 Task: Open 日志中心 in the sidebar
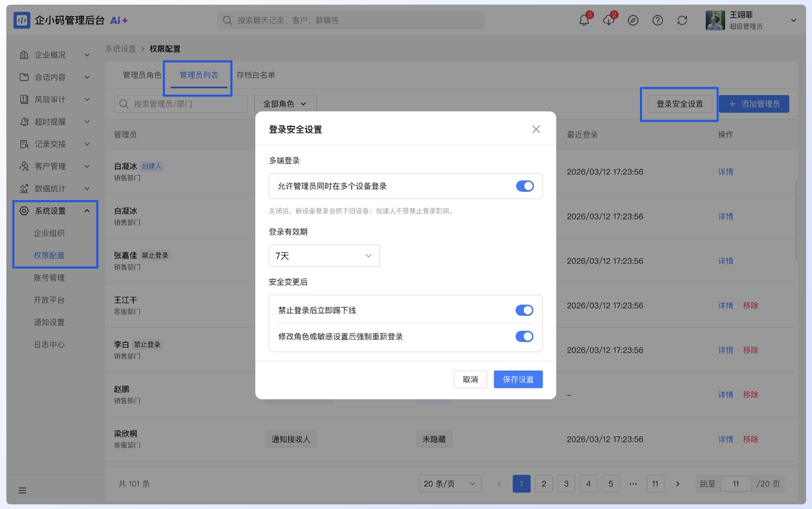(x=49, y=344)
